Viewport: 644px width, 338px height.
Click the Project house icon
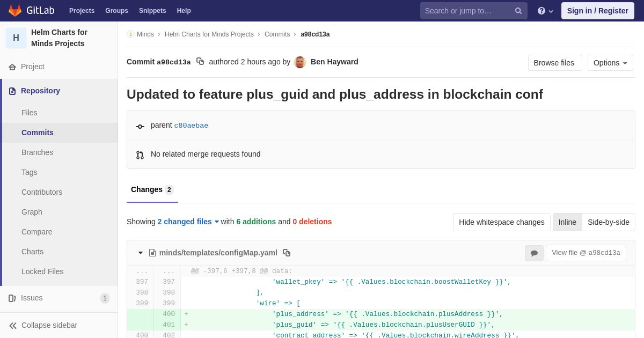[12, 67]
